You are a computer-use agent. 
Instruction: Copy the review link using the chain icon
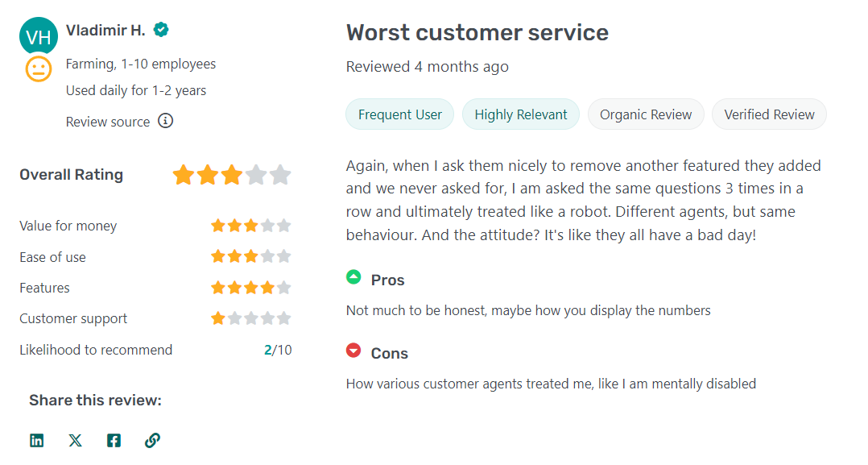pos(152,441)
